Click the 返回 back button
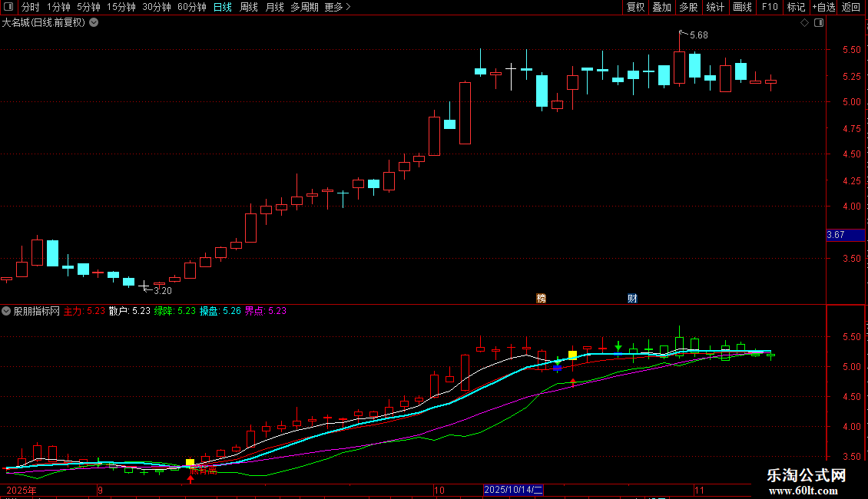The width and height of the screenshot is (868, 499). (851, 7)
